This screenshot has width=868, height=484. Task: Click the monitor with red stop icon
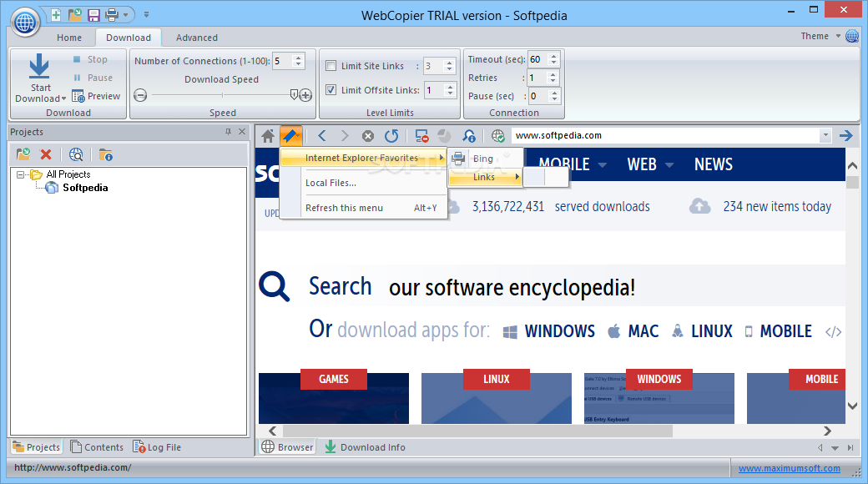tap(421, 136)
